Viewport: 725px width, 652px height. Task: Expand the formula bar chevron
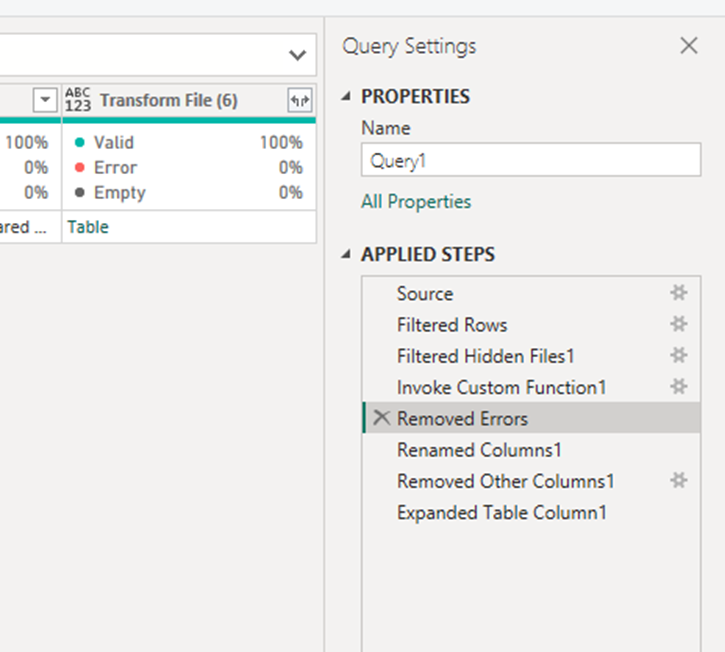297,55
